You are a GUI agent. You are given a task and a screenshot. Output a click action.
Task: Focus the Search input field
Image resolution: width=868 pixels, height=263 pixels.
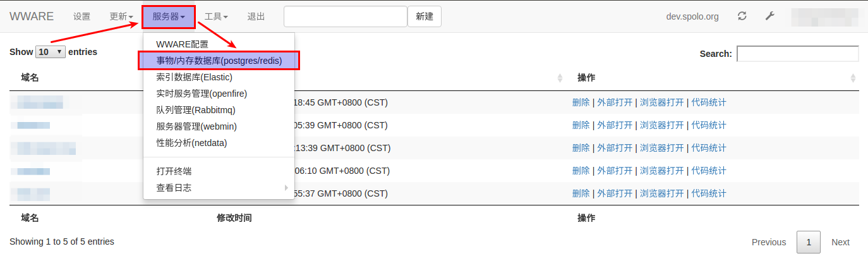[798, 54]
